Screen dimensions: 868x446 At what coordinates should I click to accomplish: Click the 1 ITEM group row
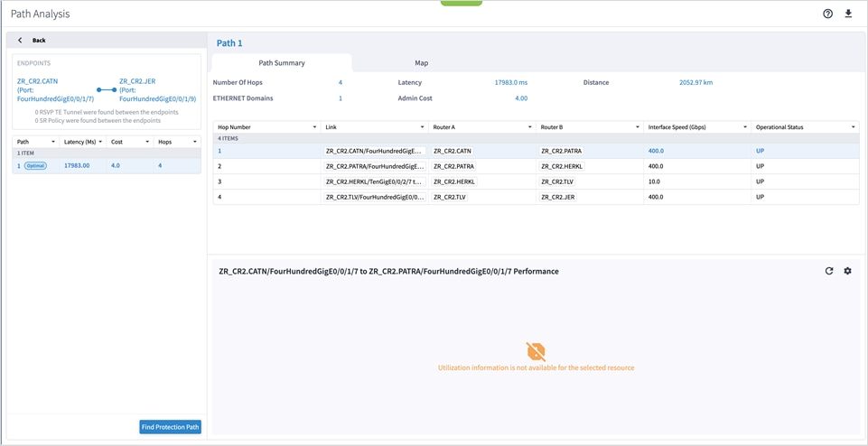107,153
